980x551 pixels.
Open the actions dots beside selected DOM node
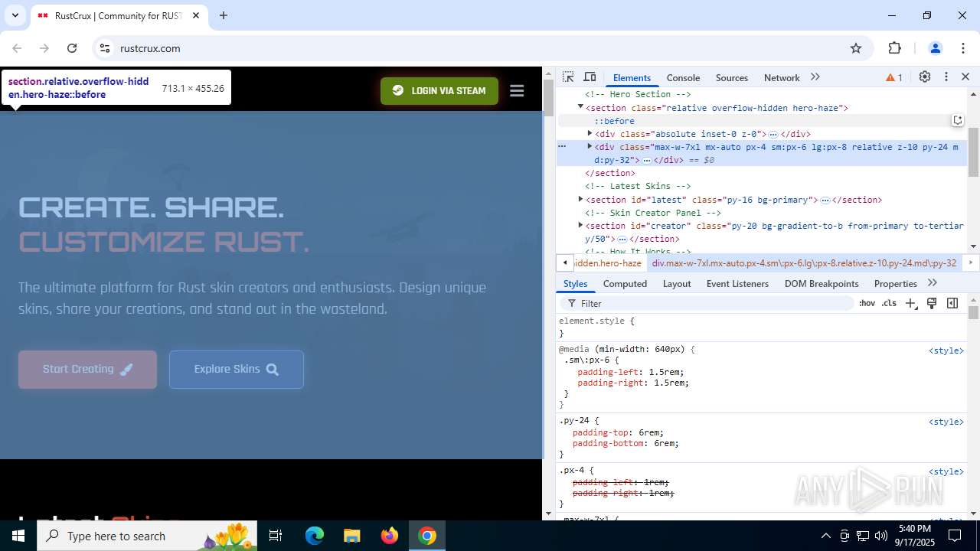pos(562,146)
